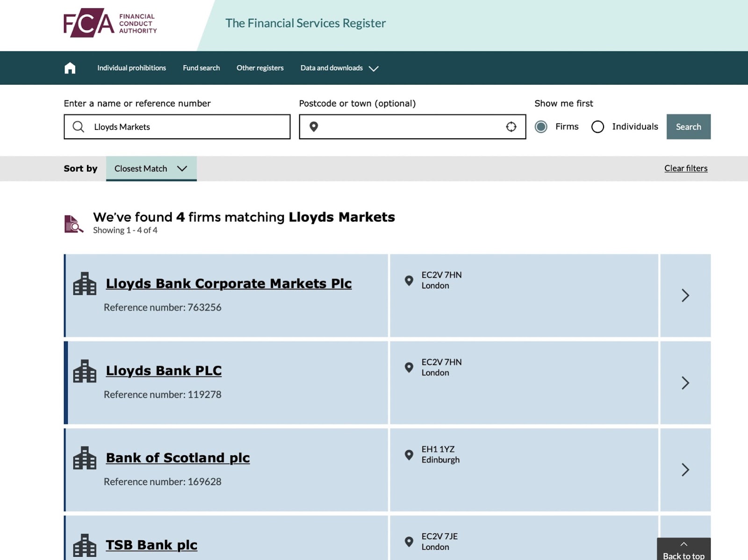Open Individual prohibitions menu item
This screenshot has width=748, height=560.
click(131, 68)
